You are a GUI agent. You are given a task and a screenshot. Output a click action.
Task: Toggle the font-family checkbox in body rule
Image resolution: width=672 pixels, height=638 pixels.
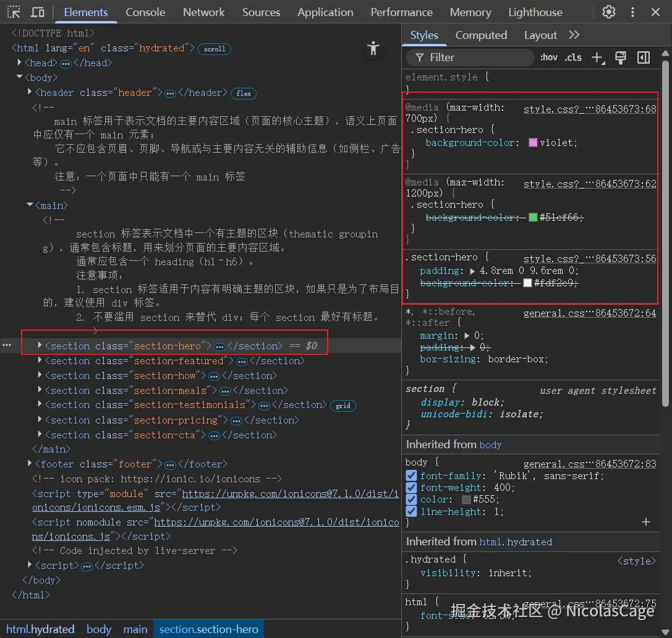tap(411, 475)
